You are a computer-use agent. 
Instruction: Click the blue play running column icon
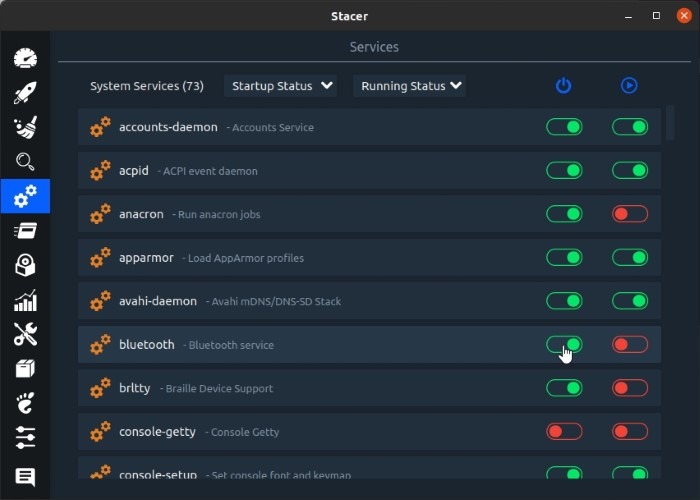point(629,85)
